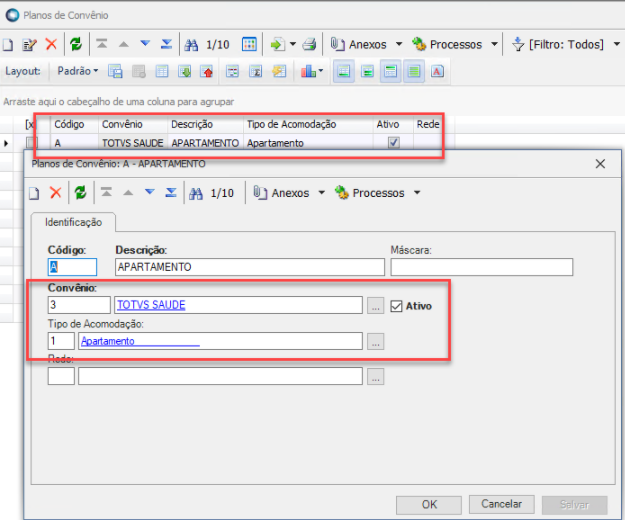Click the yellow highlight grid icon
625x520 pixels.
pyautogui.click(x=279, y=72)
